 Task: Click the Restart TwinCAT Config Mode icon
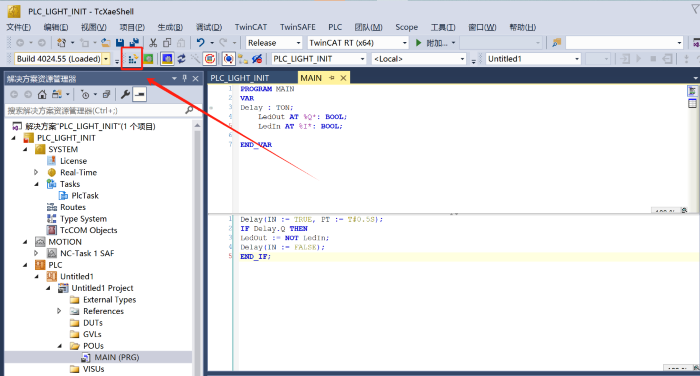tap(167, 58)
